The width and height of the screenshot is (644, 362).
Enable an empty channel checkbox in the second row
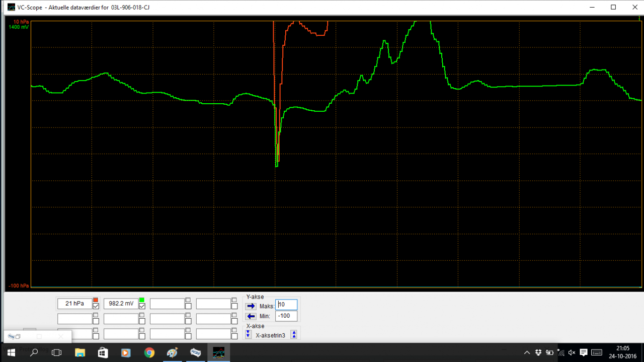pyautogui.click(x=96, y=320)
